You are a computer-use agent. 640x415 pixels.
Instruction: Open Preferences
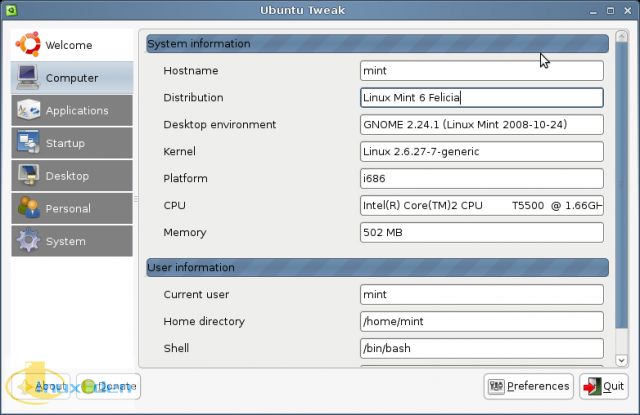point(529,386)
